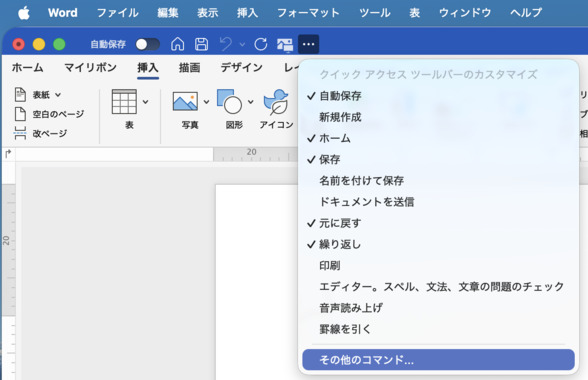The image size is (588, 380).
Task: Open the 表 menu in the menu bar
Action: (414, 13)
